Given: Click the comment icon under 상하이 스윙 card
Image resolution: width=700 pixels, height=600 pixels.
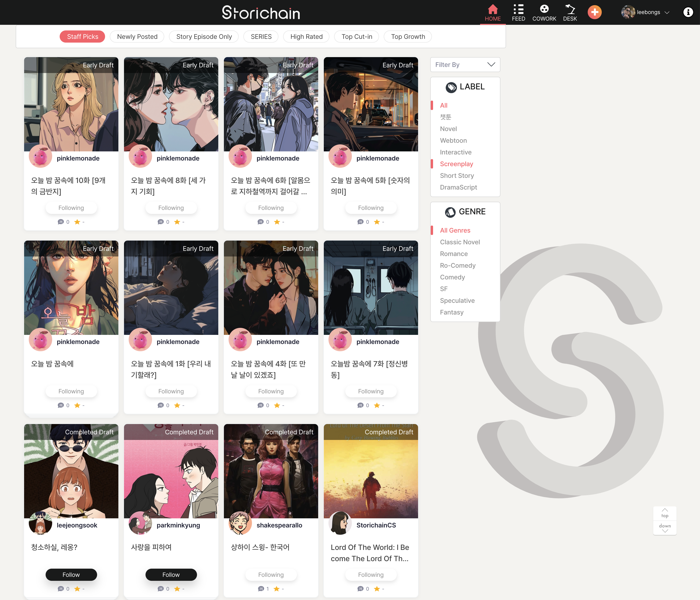Looking at the screenshot, I should tap(261, 589).
